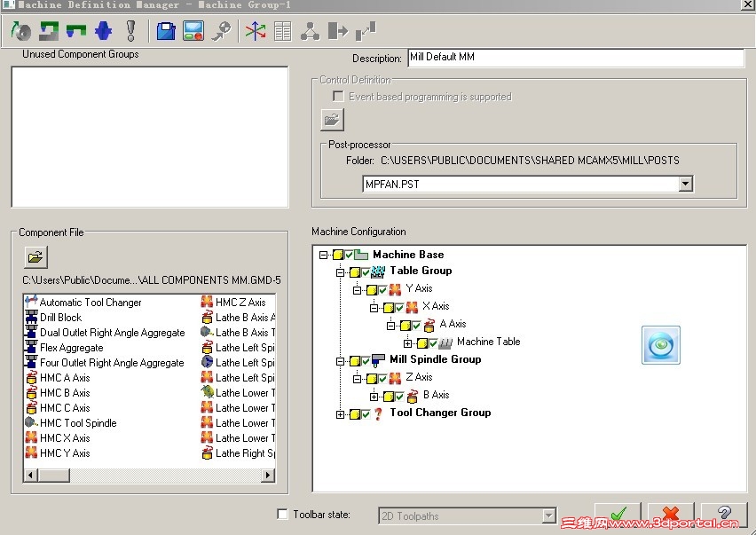Click the block with right arrow icon
756x535 pixels.
click(x=337, y=31)
